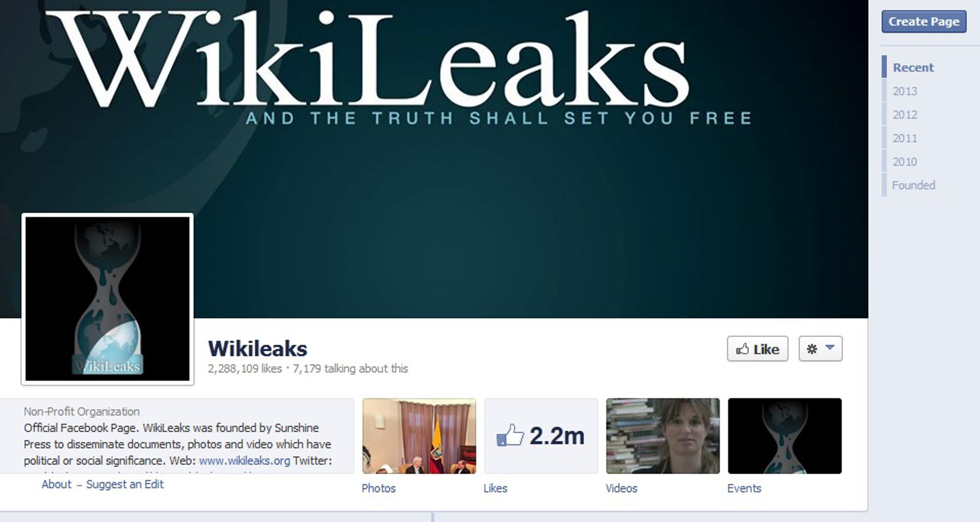Jump to Recent in the timeline

tap(913, 68)
